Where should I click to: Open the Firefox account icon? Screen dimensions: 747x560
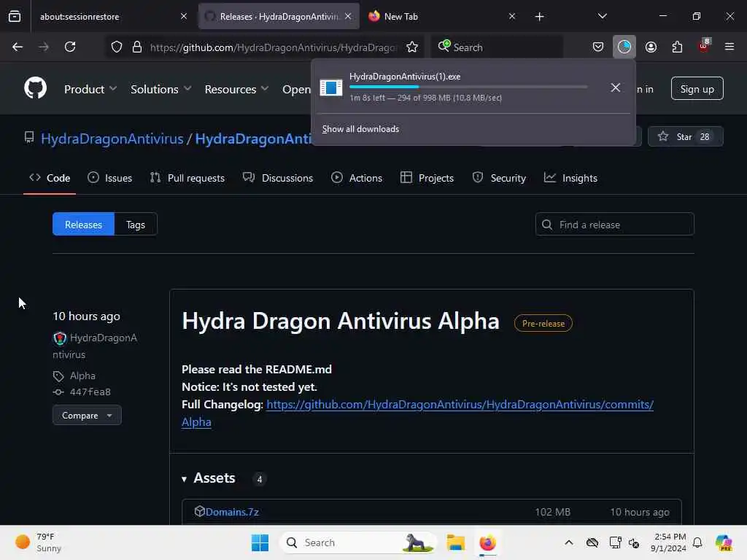tap(651, 47)
